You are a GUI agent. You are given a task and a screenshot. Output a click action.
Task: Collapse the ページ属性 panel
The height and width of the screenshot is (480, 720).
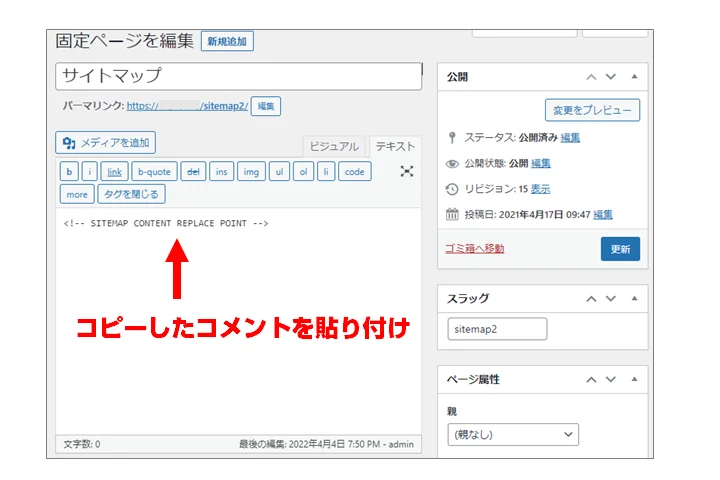click(x=634, y=379)
